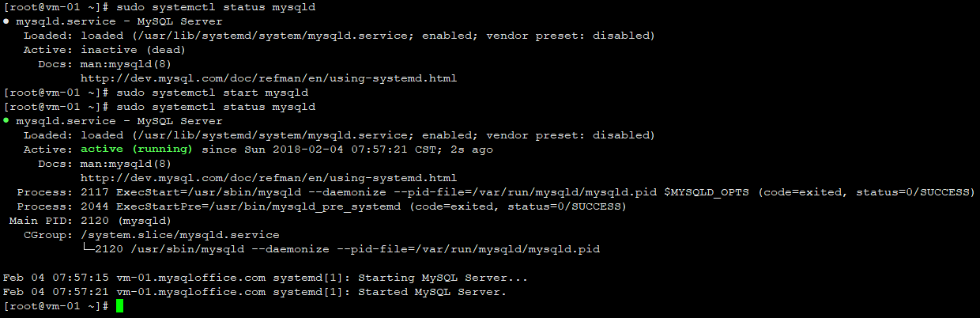Click the Main PID 2120 value
Screen dimensions: 980x318
[96, 221]
